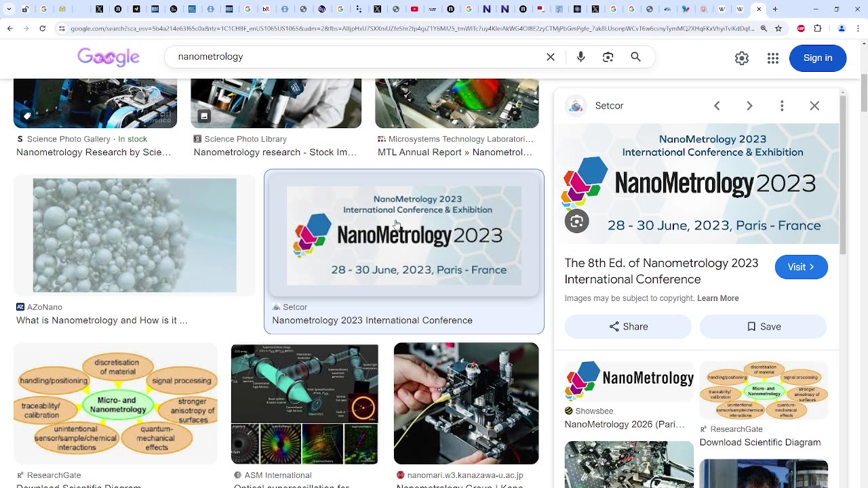Focus the nanometrology search field

356,57
